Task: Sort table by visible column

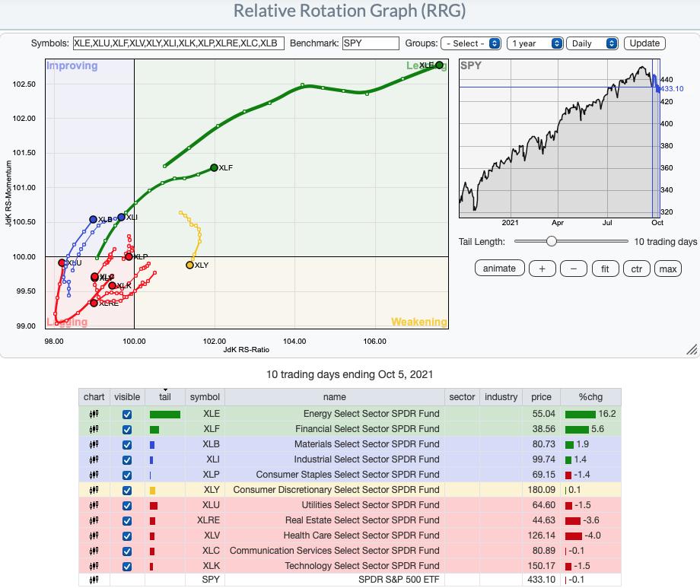Action: click(x=127, y=397)
